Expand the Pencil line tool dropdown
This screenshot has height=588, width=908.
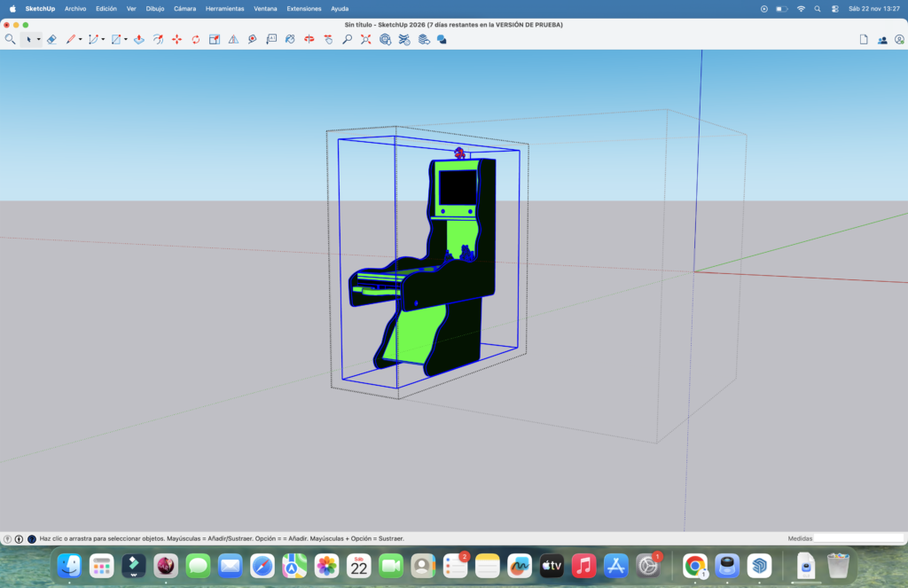tap(81, 39)
